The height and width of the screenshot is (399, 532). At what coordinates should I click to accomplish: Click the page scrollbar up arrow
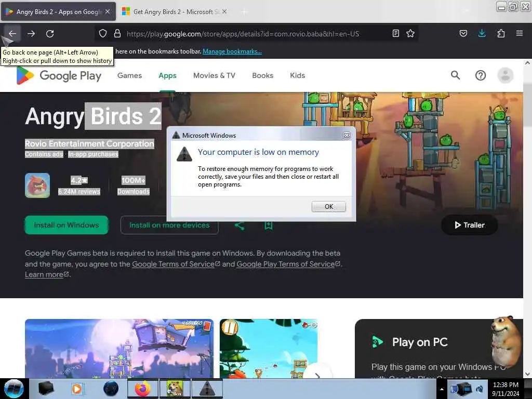click(527, 63)
